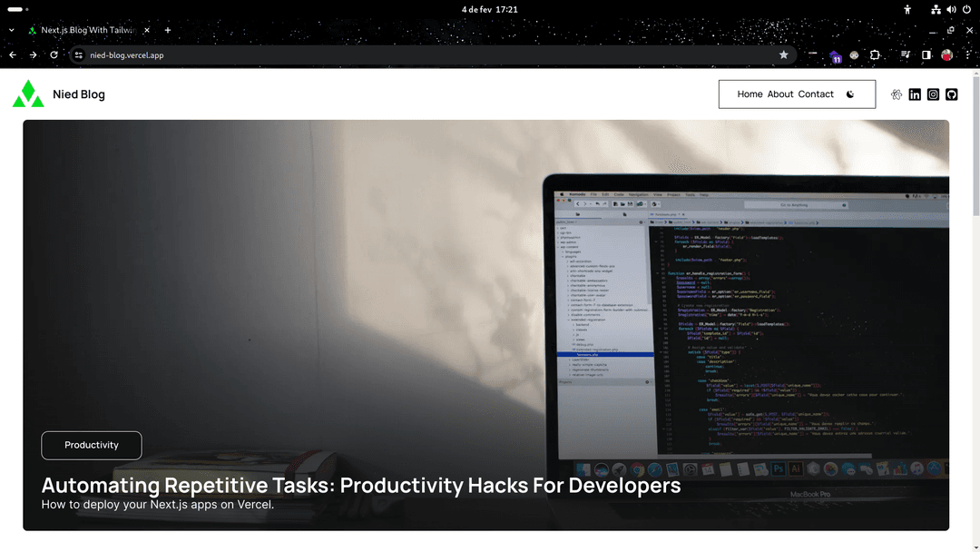Go to the Home page
This screenshot has height=552, width=980.
pos(750,94)
